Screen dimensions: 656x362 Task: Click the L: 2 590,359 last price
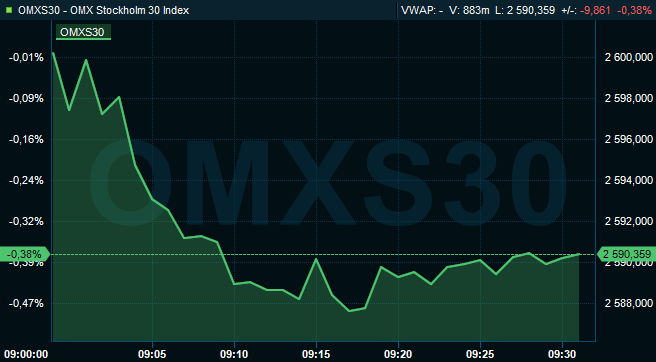pyautogui.click(x=525, y=10)
